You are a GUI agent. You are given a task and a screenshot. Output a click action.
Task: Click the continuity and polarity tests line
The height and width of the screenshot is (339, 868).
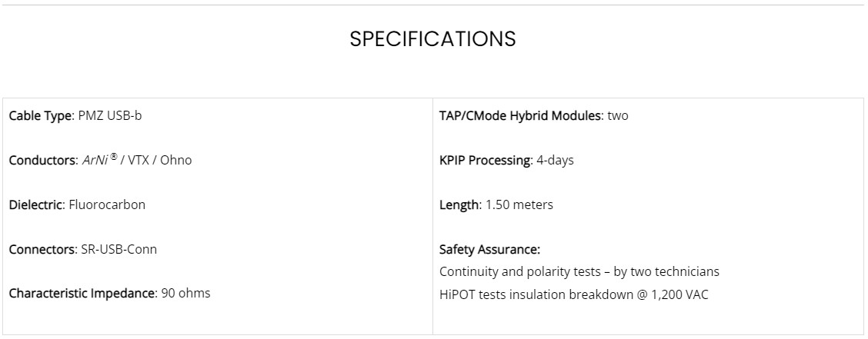pos(579,271)
